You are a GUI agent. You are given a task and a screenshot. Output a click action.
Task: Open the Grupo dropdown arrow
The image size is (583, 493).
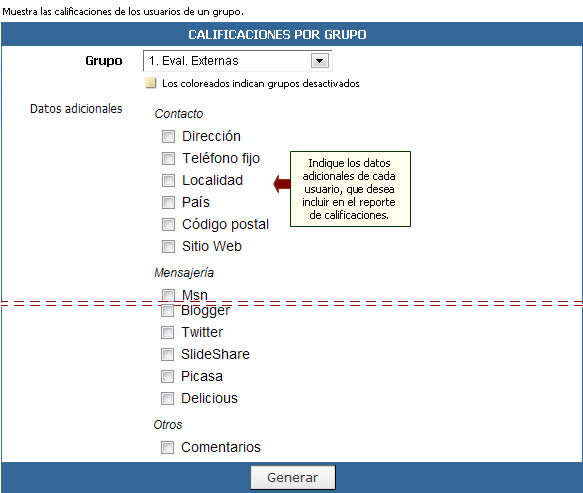click(320, 61)
